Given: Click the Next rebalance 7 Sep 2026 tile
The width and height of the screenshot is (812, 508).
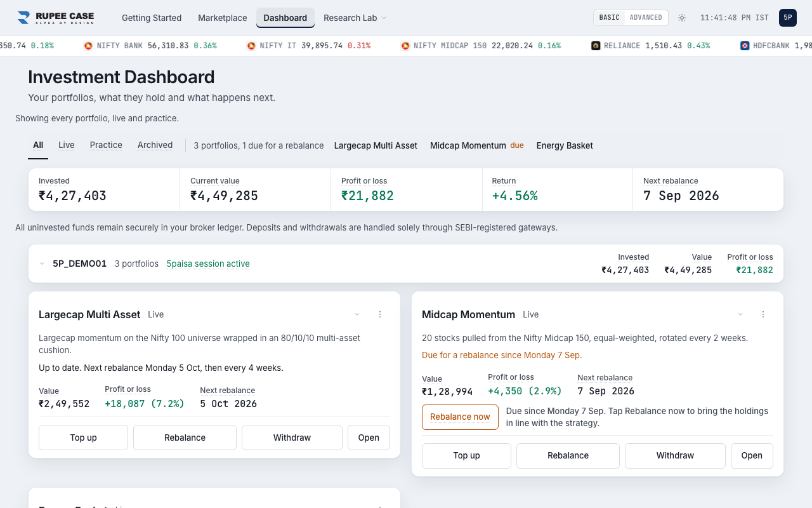Looking at the screenshot, I should pyautogui.click(x=708, y=189).
